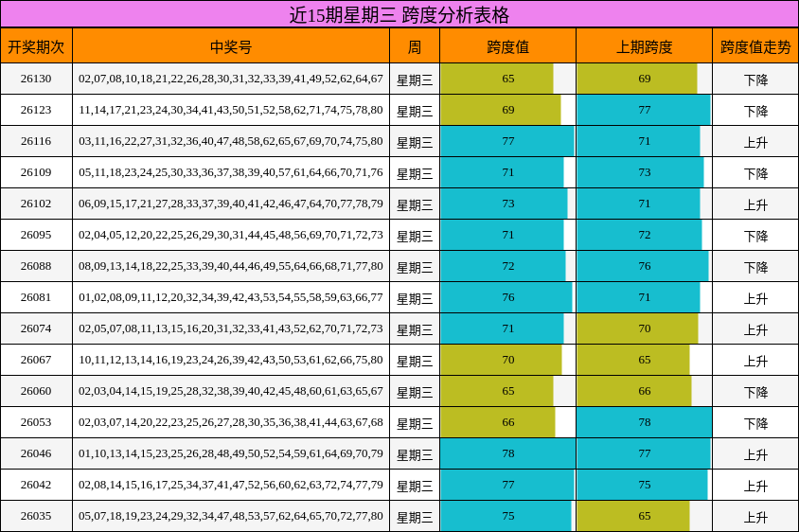Click winning numbers starting 05,07,18,19,23
The width and height of the screenshot is (799, 532).
[231, 516]
